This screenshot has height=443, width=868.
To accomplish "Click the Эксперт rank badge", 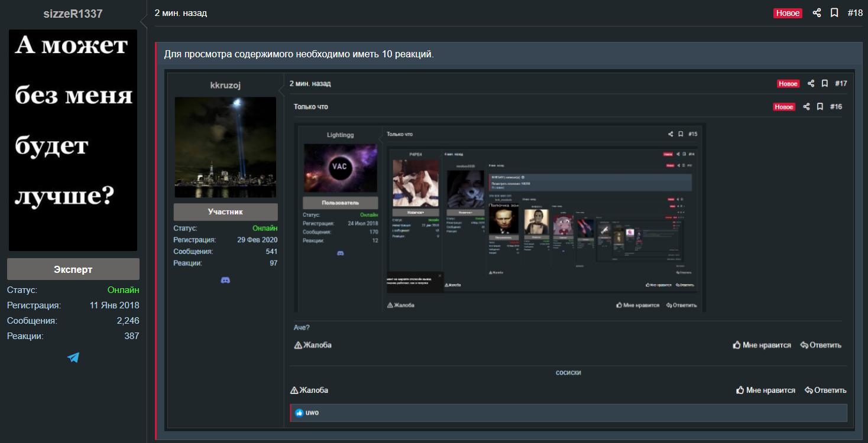I will tap(73, 269).
